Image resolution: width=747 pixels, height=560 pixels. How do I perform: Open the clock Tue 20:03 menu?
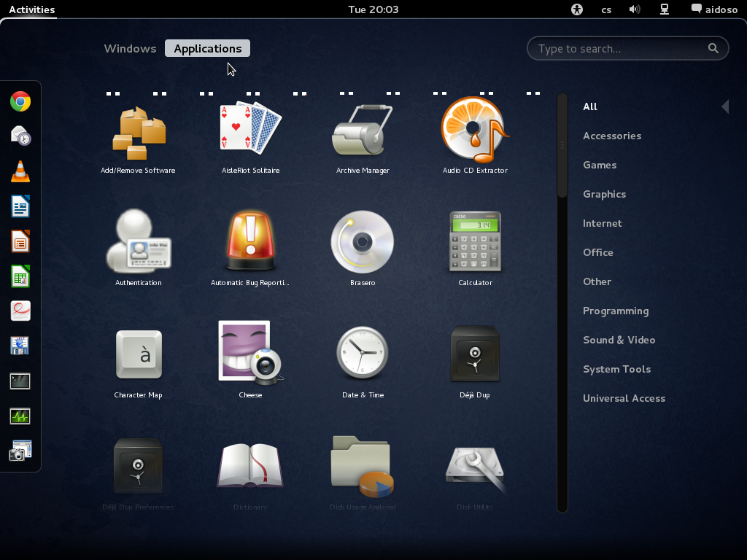coord(373,9)
